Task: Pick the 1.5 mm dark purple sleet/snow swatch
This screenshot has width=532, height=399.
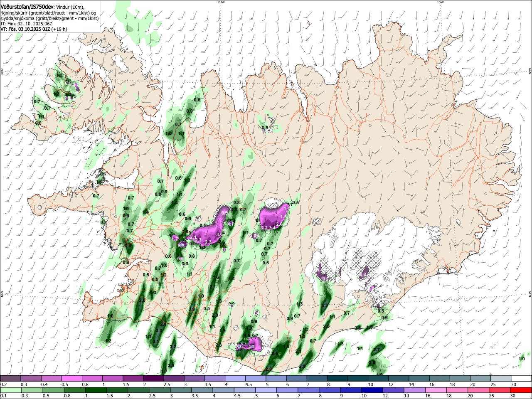Action: click(x=133, y=378)
